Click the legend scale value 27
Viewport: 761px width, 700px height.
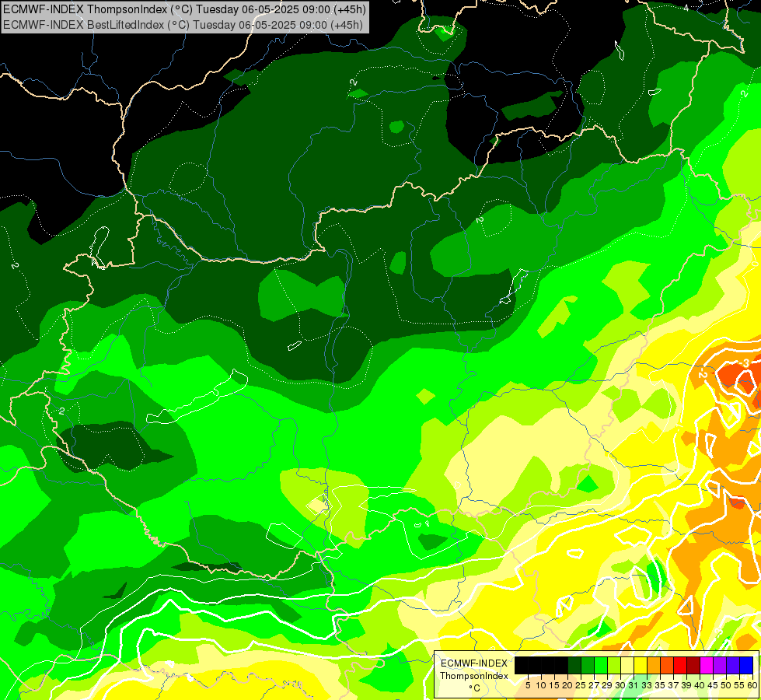(594, 685)
